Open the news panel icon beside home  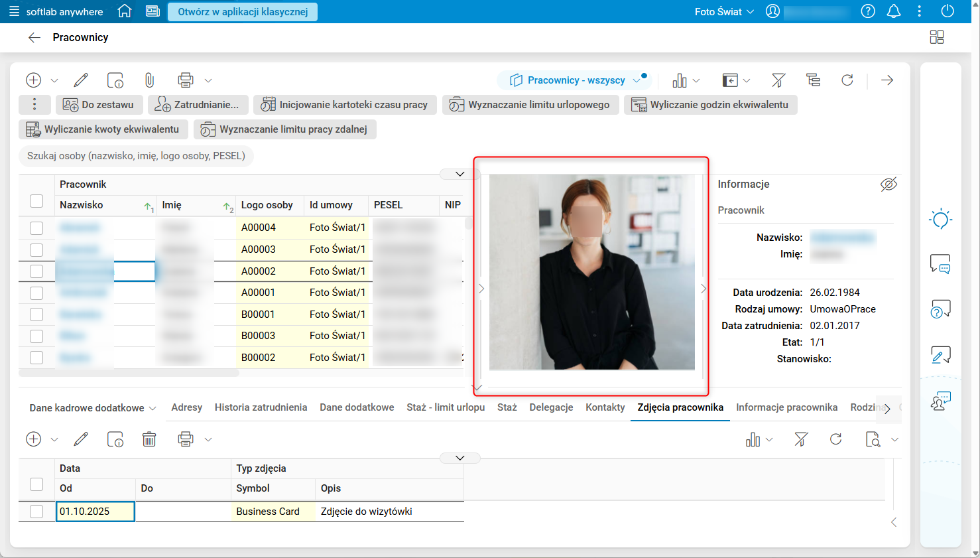(153, 11)
